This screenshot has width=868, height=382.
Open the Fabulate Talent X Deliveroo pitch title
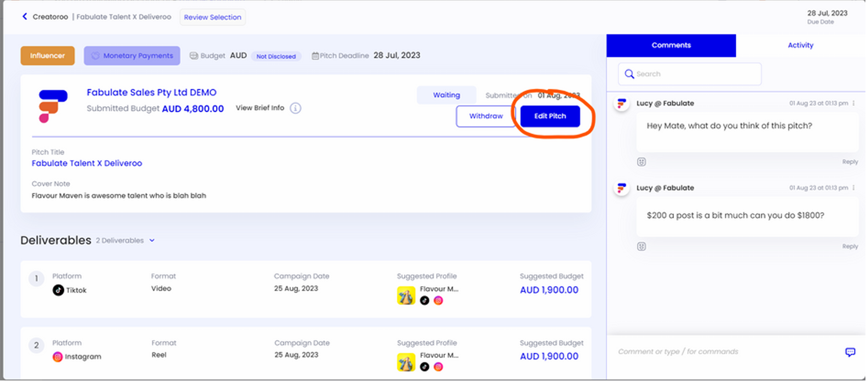[87, 163]
